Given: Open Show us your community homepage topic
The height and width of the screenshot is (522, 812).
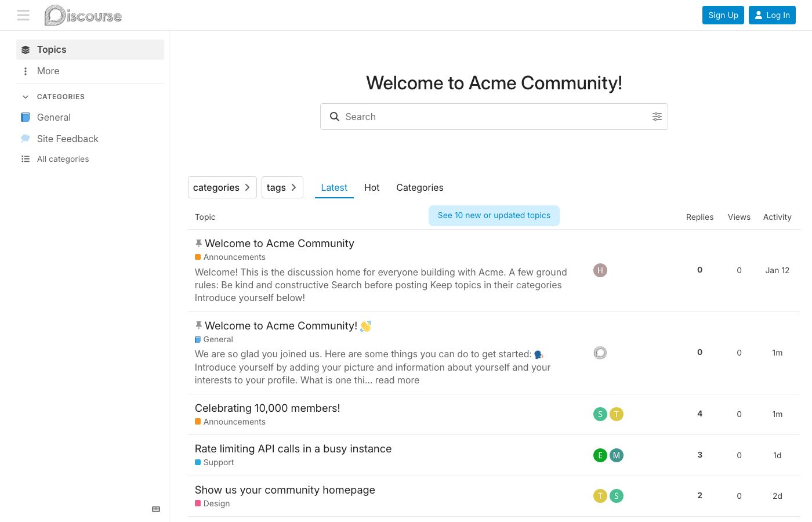Looking at the screenshot, I should [x=285, y=490].
